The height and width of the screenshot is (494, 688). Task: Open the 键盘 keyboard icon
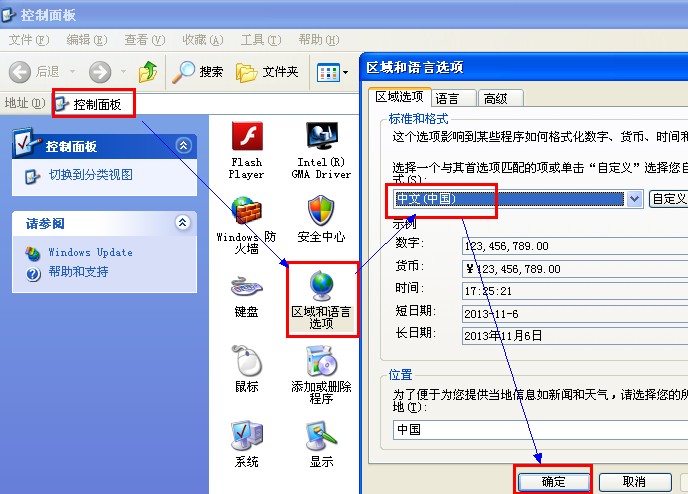(x=246, y=288)
